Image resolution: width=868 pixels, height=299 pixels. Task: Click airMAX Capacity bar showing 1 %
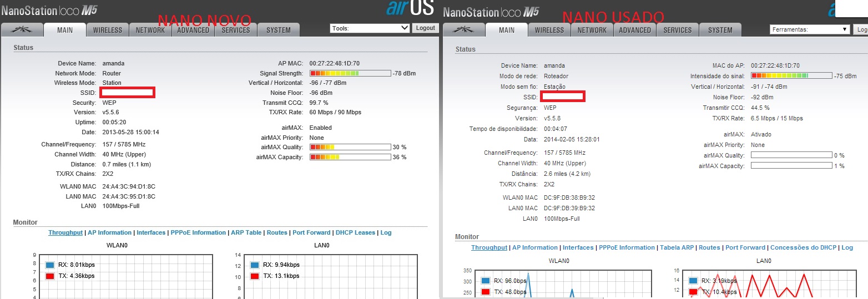791,165
